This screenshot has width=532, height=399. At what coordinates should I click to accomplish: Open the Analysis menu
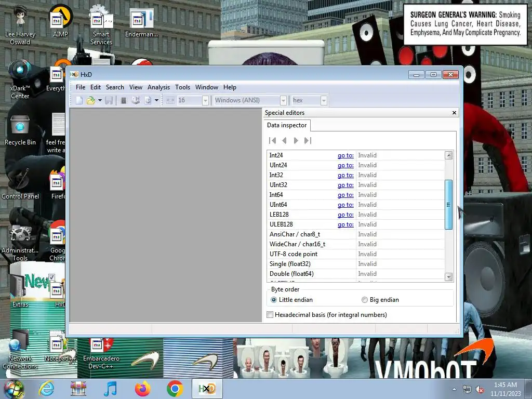tap(158, 87)
